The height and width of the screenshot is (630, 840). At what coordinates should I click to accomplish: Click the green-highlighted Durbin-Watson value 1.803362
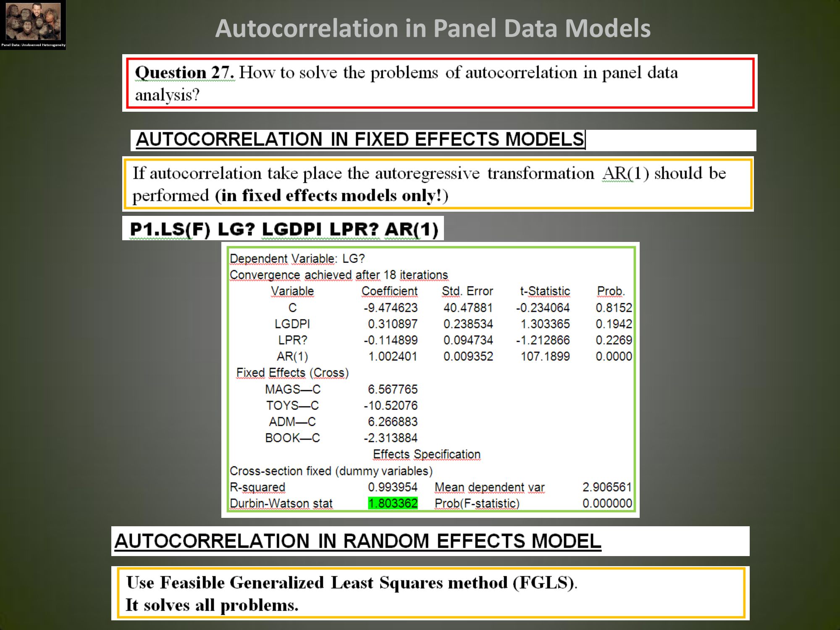coord(393,503)
